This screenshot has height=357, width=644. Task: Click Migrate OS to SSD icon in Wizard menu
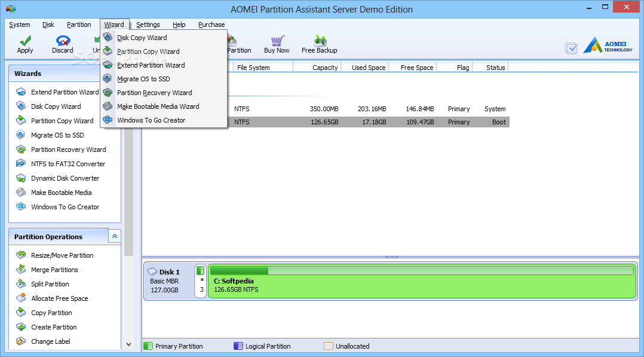point(108,78)
